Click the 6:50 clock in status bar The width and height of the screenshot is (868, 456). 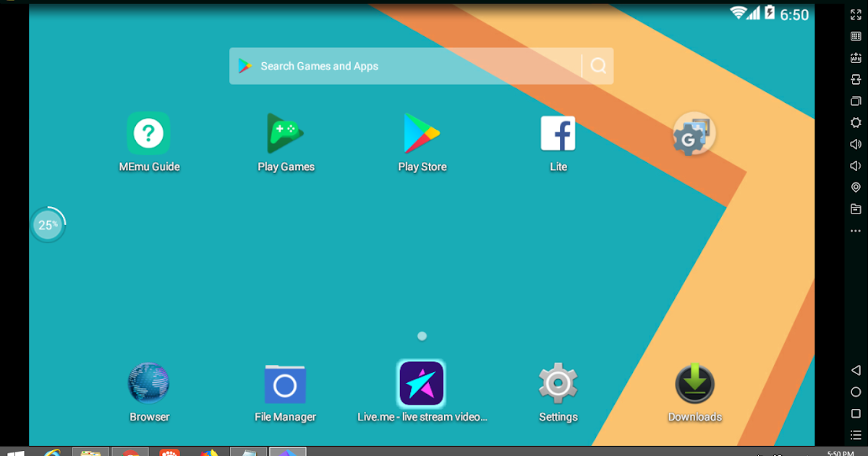[794, 14]
